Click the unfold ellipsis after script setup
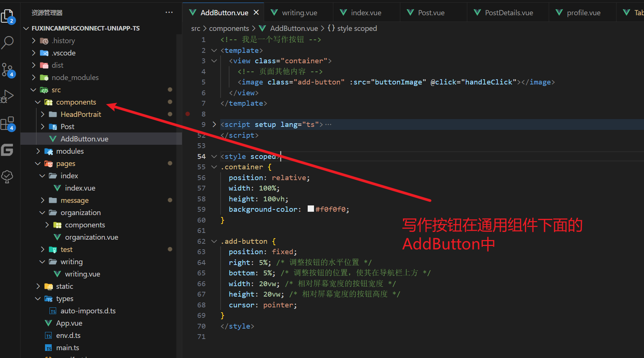 (x=328, y=124)
